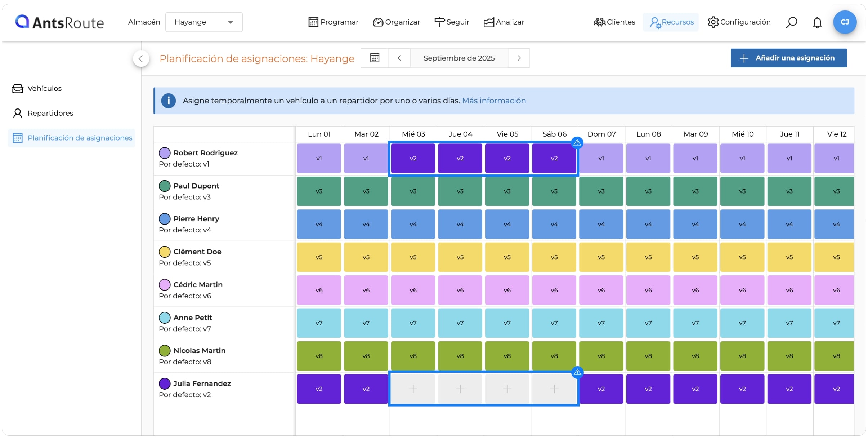This screenshot has height=439, width=868.
Task: Open notifications bell icon
Action: click(817, 22)
